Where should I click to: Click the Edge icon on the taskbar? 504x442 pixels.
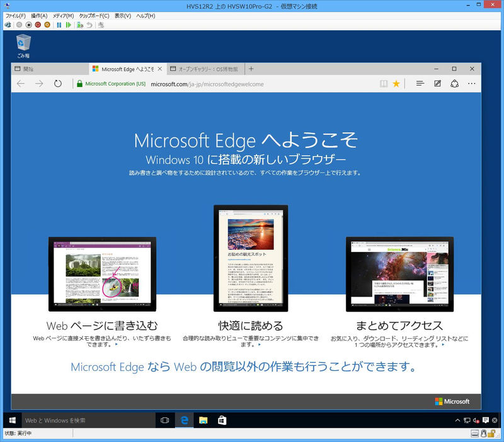184,420
